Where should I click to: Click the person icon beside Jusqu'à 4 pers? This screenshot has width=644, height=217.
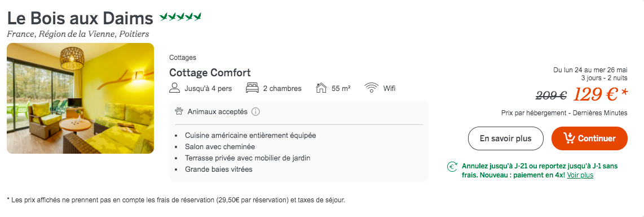coord(175,88)
